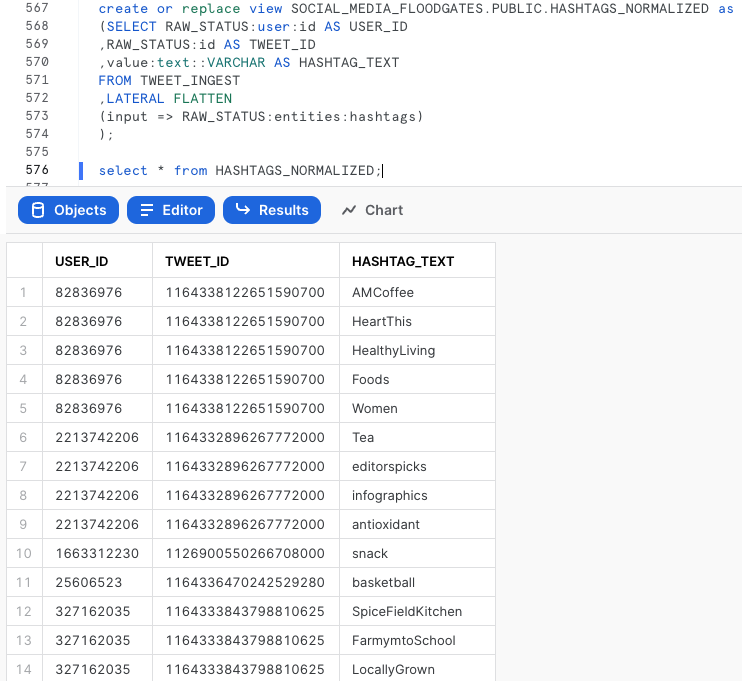Toggle the Results panel button
This screenshot has width=742, height=681.
272,210
